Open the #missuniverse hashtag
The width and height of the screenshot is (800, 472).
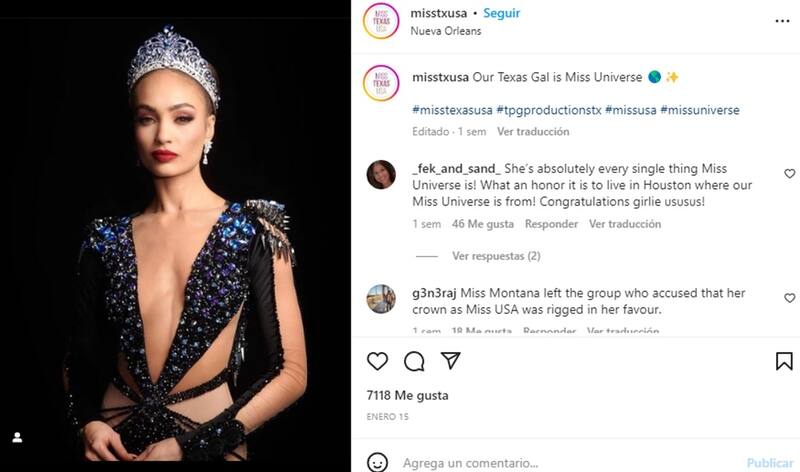(700, 109)
